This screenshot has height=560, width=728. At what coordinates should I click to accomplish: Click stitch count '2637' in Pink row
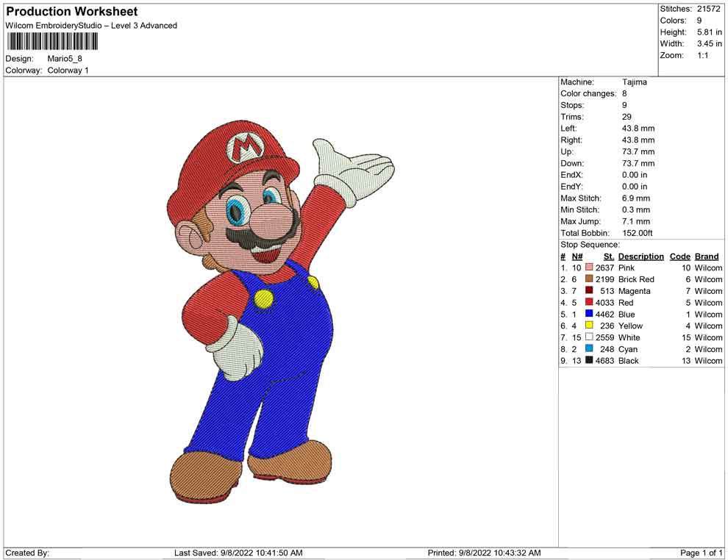(604, 268)
